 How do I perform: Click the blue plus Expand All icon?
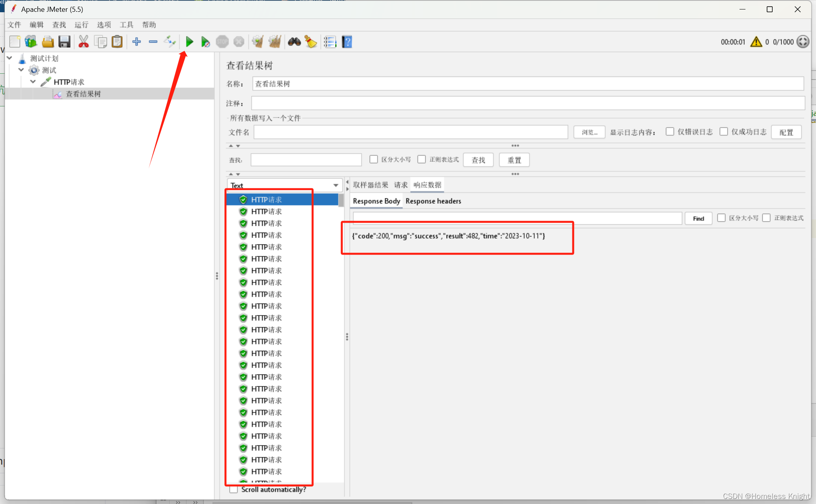(x=137, y=42)
